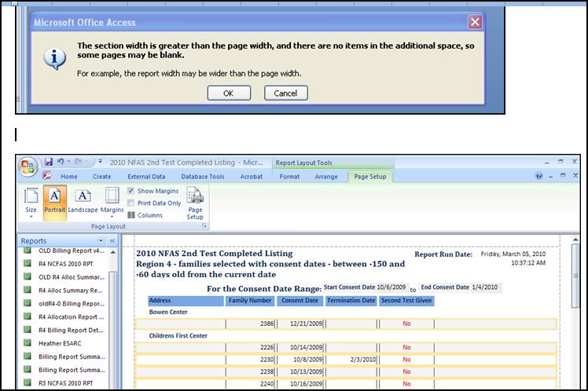The height and width of the screenshot is (391, 588).
Task: Toggle the Show Margins checkbox
Action: pyautogui.click(x=130, y=191)
